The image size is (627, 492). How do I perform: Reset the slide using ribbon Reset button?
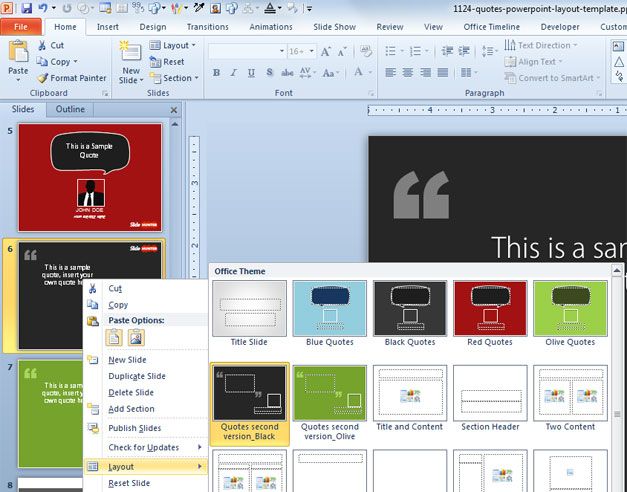[x=167, y=62]
